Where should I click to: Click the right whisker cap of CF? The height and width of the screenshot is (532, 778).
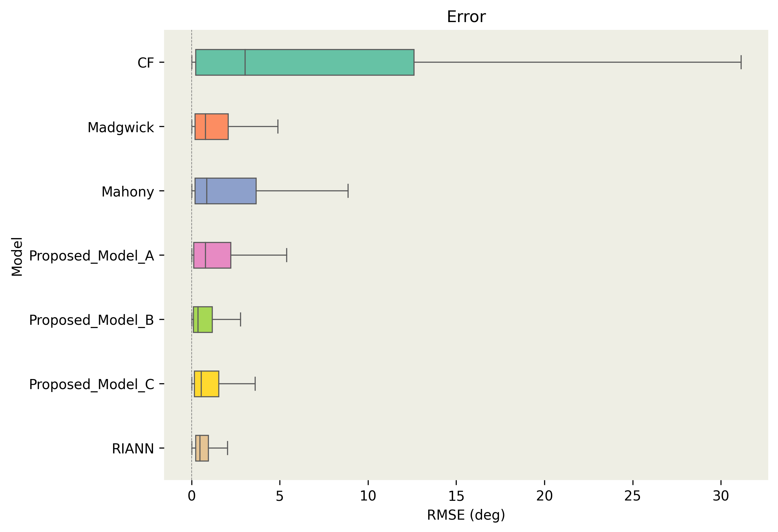click(x=741, y=62)
